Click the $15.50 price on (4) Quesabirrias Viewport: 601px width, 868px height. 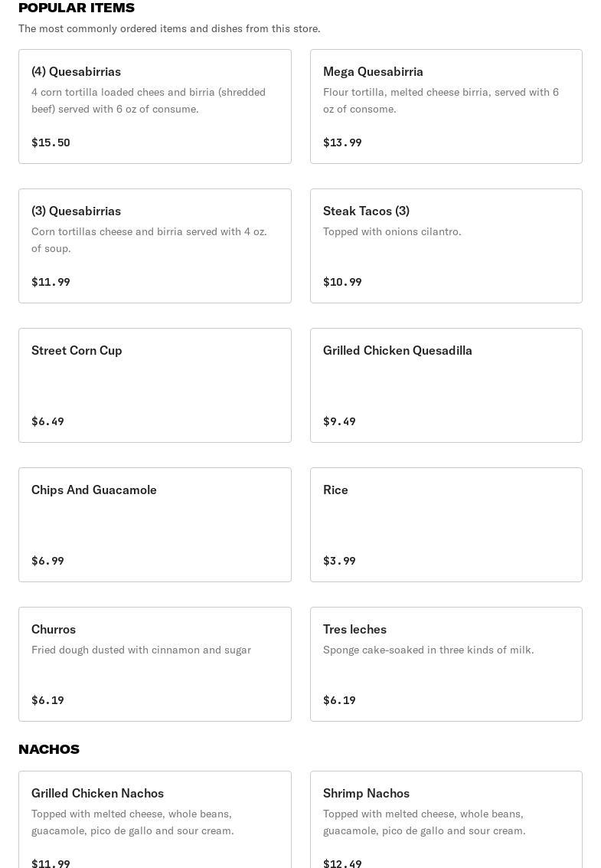51,142
